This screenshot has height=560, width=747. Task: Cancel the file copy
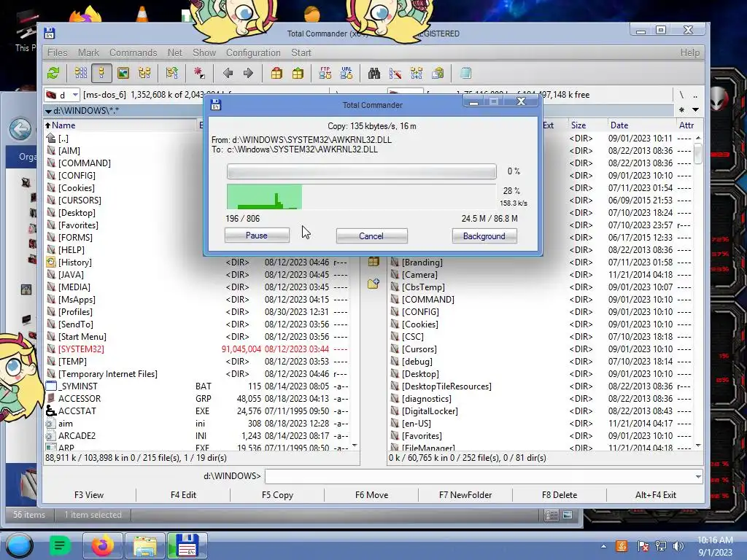(x=371, y=236)
